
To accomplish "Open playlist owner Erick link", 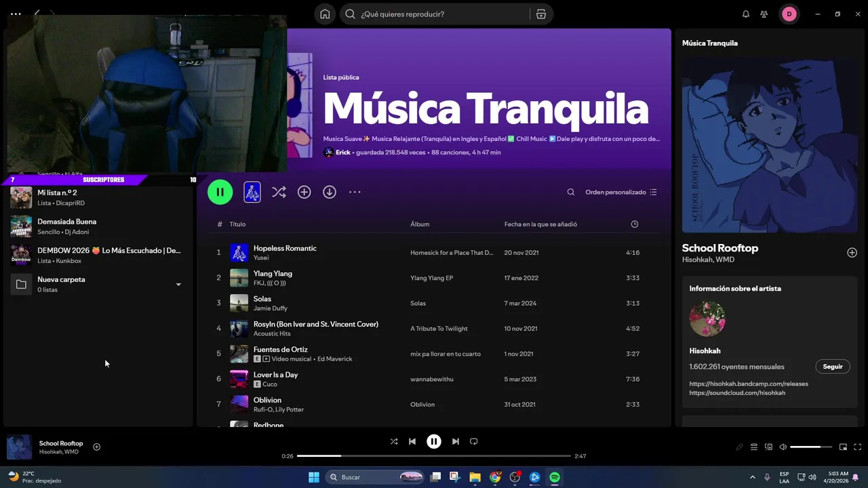I will 343,152.
